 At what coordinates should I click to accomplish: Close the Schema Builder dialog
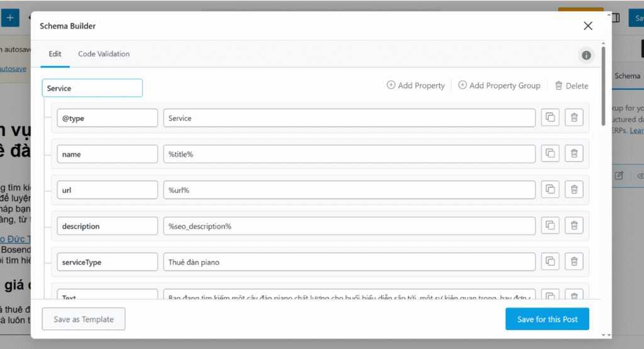pos(588,26)
